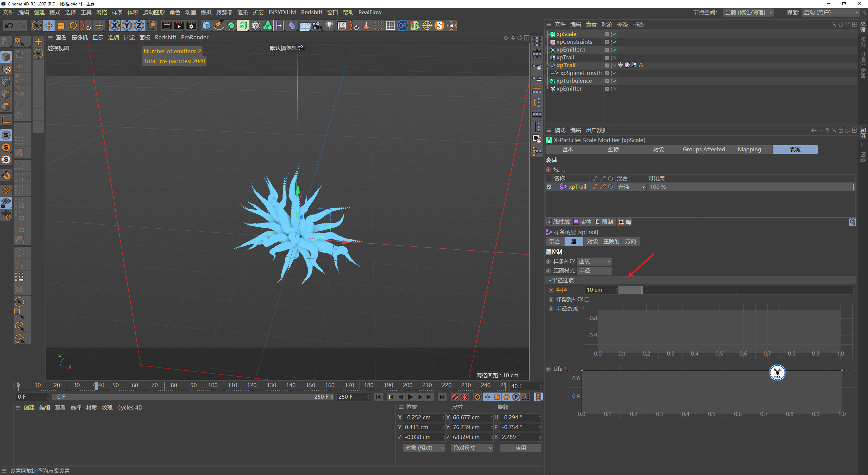Screen dimensions: 868x475
Task: Toggle X axis lock
Action: pyautogui.click(x=115, y=25)
